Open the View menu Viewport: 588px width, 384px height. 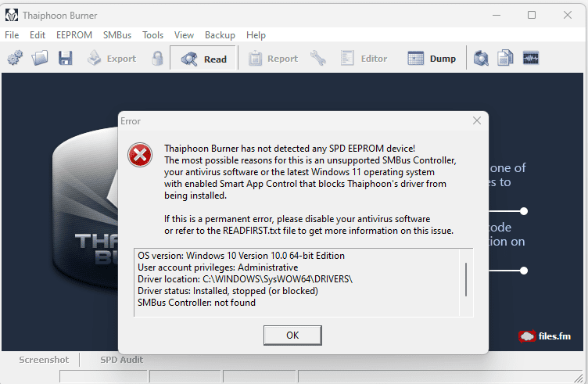pos(184,35)
